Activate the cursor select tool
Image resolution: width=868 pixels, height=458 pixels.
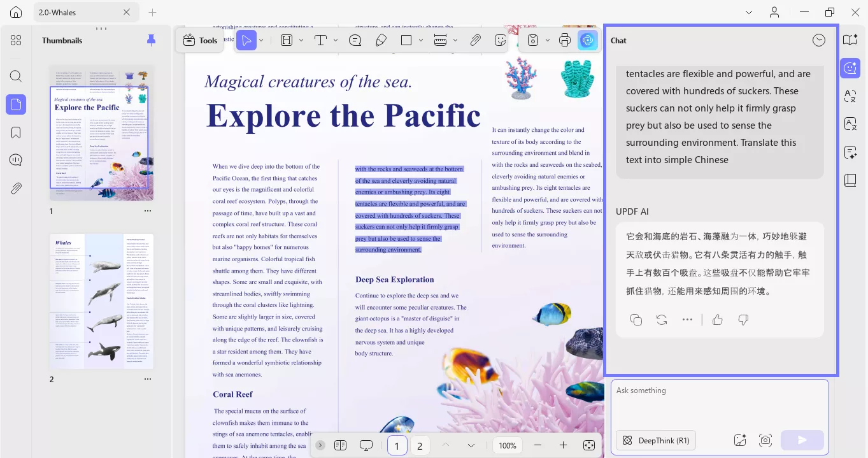pos(246,40)
